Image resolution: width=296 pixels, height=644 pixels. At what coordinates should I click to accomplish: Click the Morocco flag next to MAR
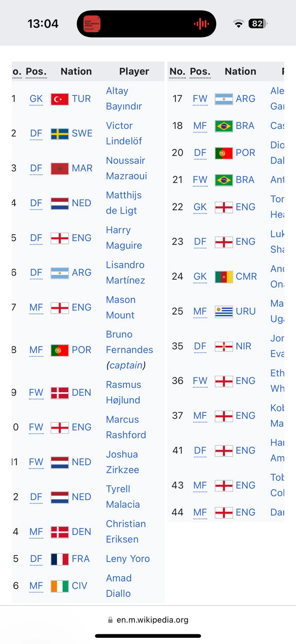[60, 168]
